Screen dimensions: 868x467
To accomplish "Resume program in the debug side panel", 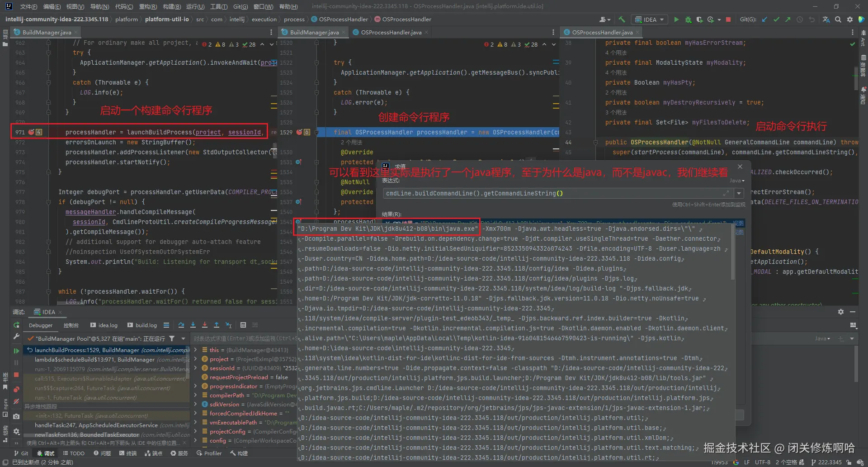I will (16, 351).
